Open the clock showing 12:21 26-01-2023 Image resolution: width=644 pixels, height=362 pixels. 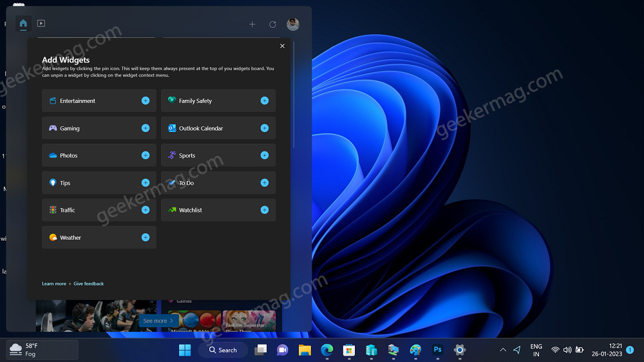(607, 350)
